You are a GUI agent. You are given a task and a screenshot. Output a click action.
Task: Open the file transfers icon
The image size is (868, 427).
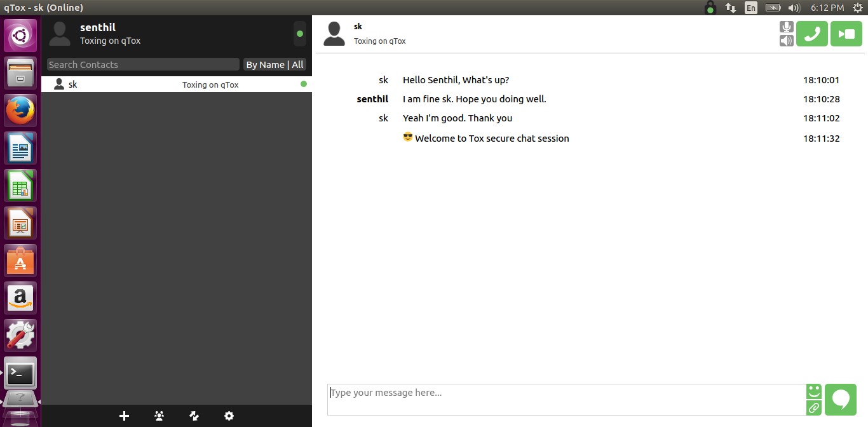click(x=194, y=416)
